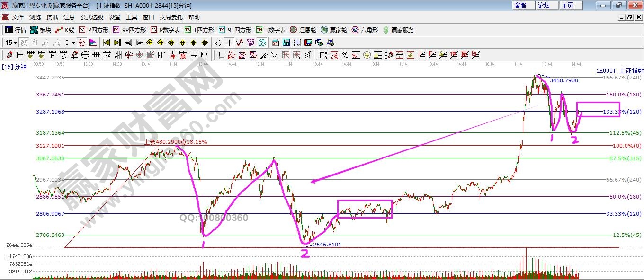Viewport: 644px width, 280px height.
Task: Open the 江恩 menu
Action: [x=69, y=17]
